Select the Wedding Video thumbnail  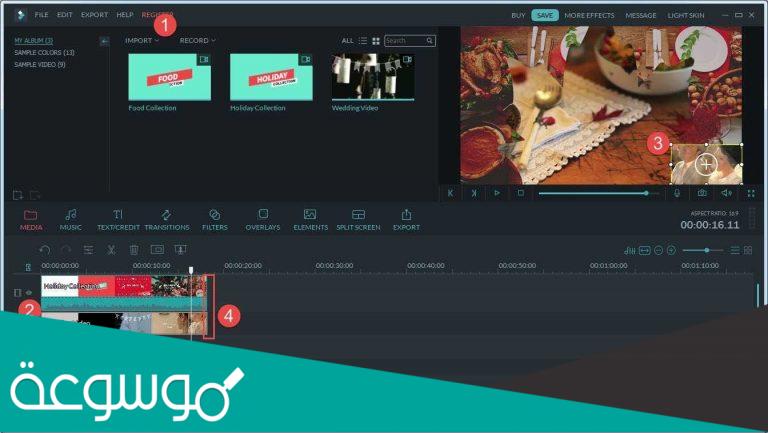[x=373, y=77]
